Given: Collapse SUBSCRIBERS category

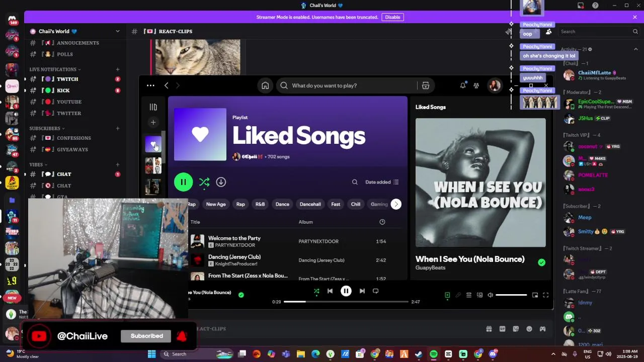Looking at the screenshot, I should coord(47,128).
